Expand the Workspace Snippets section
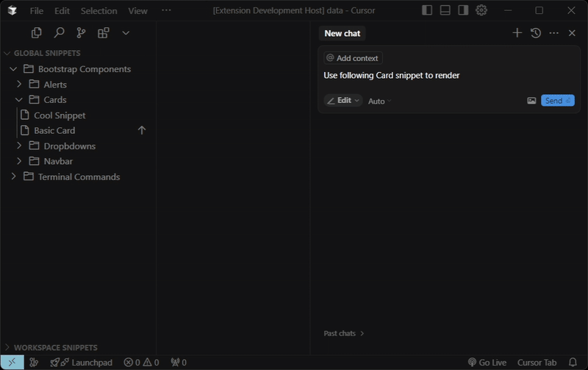 (7, 347)
